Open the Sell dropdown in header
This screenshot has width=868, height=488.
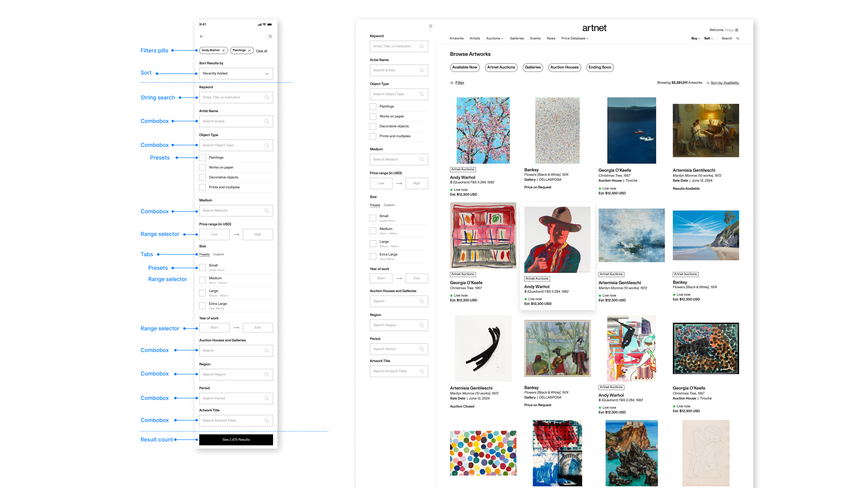(709, 38)
